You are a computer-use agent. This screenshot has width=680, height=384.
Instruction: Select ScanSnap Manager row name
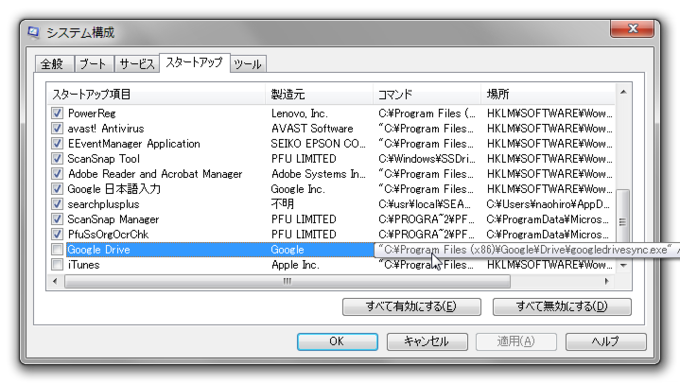[x=113, y=220]
